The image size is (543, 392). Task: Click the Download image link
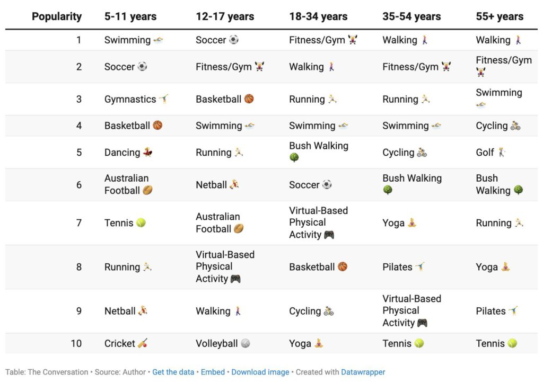point(260,372)
